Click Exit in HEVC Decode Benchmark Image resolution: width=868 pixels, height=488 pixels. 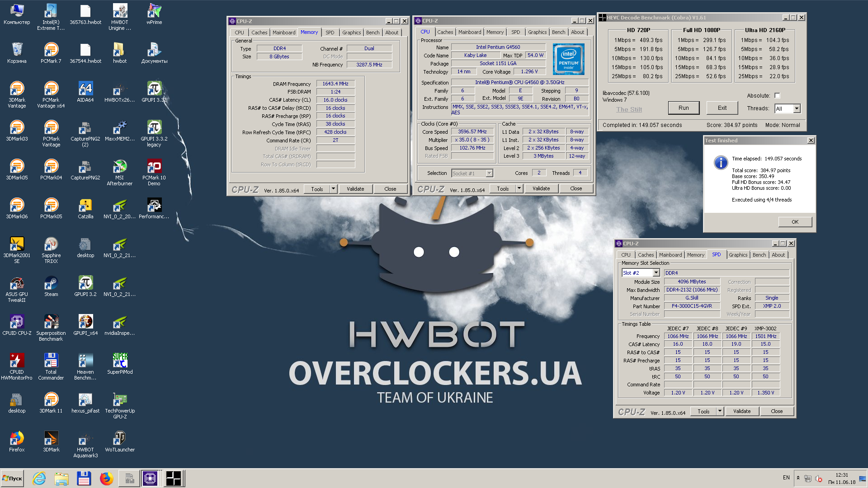(x=722, y=108)
